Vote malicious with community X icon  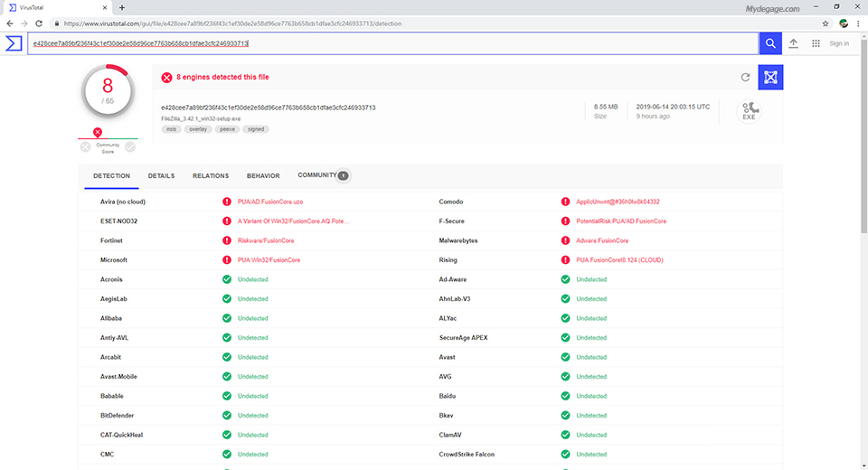(85, 146)
